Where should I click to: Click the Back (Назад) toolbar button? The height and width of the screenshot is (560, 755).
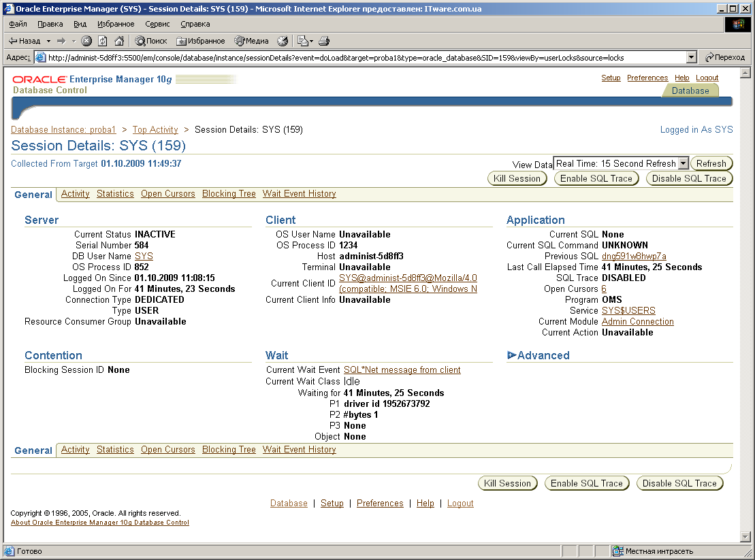pos(24,41)
